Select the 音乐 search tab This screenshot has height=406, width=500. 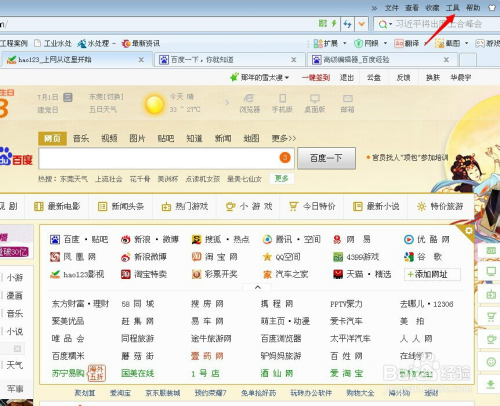(81, 138)
